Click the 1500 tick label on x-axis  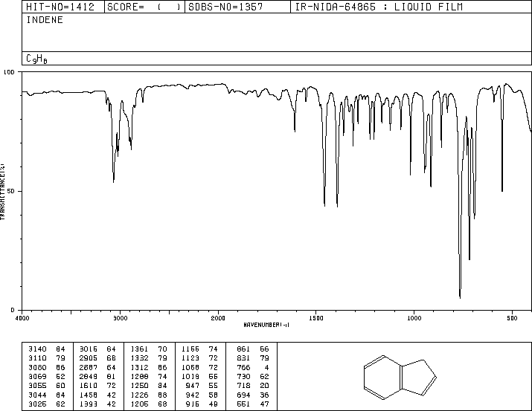click(x=316, y=318)
